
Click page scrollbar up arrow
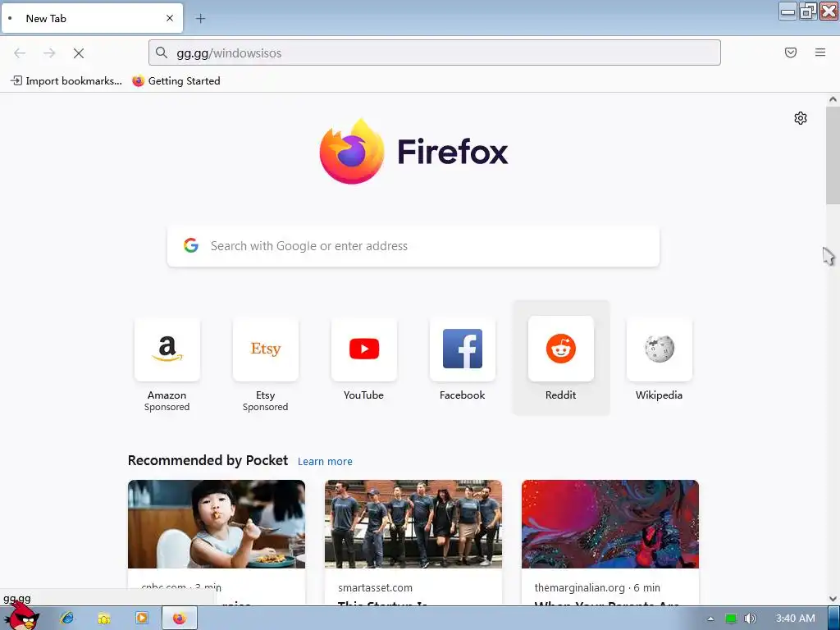click(833, 99)
